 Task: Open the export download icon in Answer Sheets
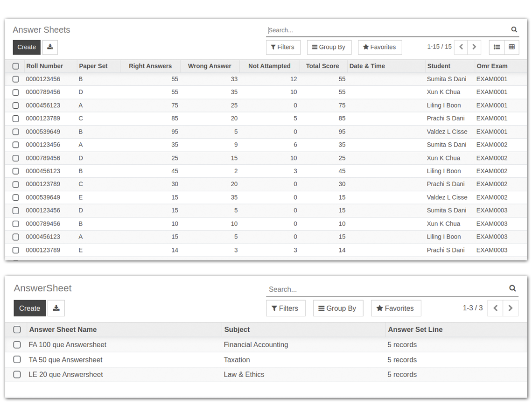click(50, 47)
